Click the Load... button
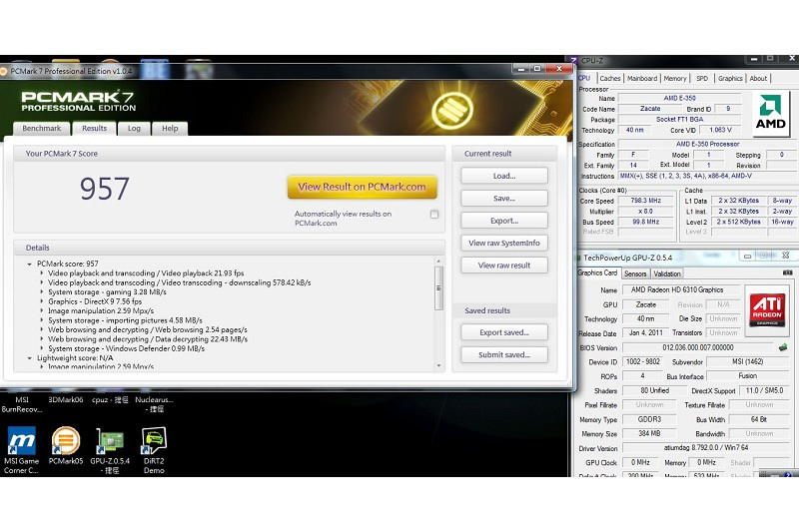 (504, 176)
